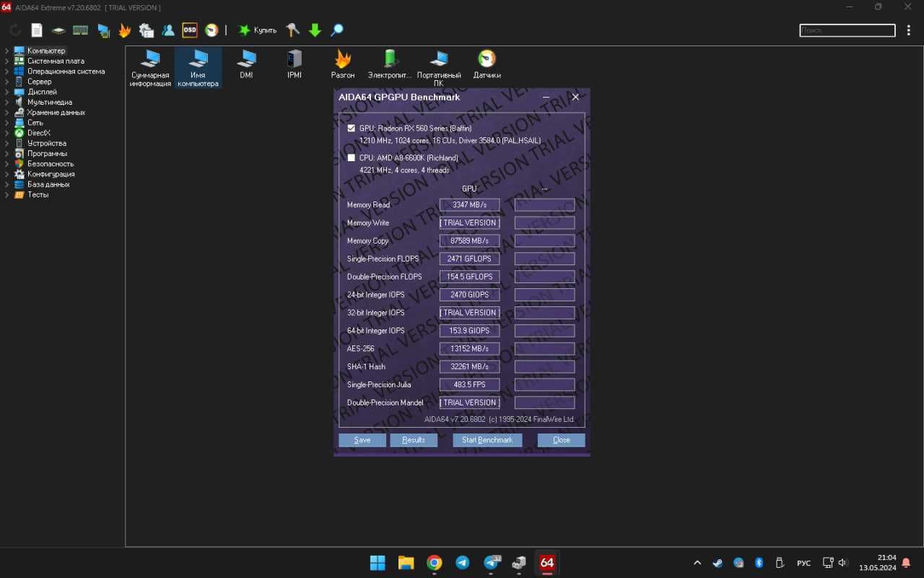This screenshot has height=578, width=924.
Task: Check the CPU AMD A8-6600K checkbox
Action: [352, 158]
